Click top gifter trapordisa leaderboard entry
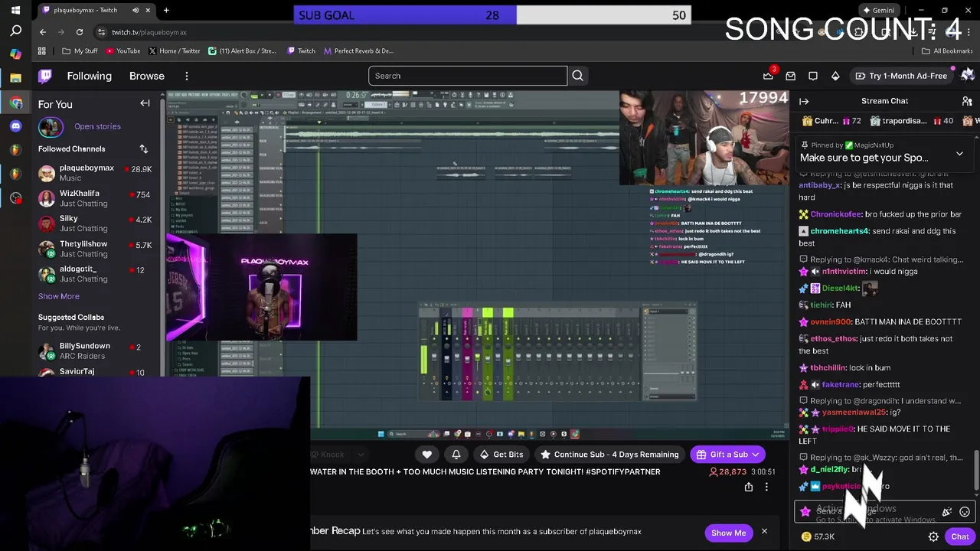This screenshot has width=980, height=551. click(x=911, y=121)
